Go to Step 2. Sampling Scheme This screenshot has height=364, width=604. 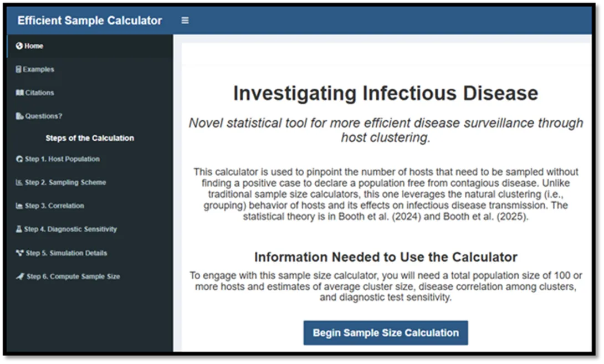90,182
